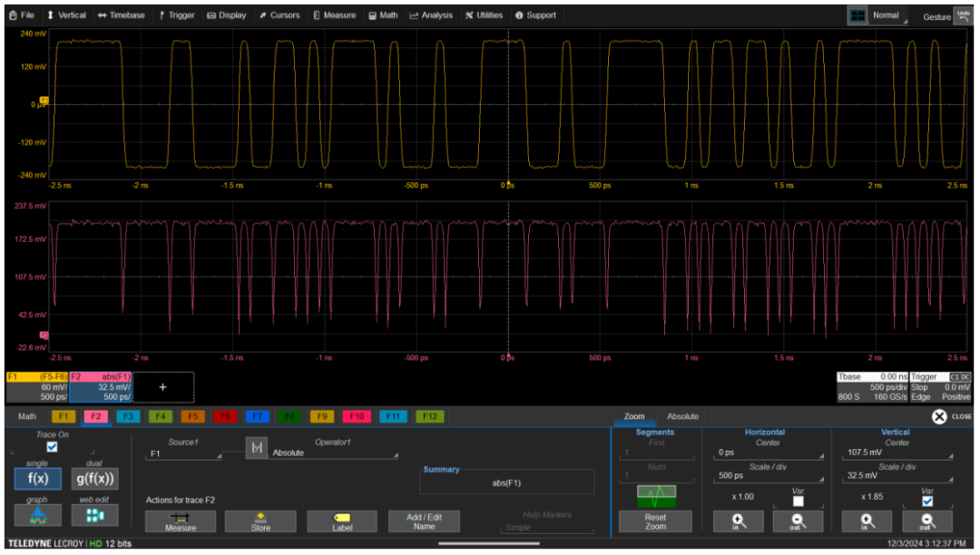Open Horizontal Scale/div 500 ps field
Image resolution: width=980 pixels, height=555 pixels.
pos(769,476)
